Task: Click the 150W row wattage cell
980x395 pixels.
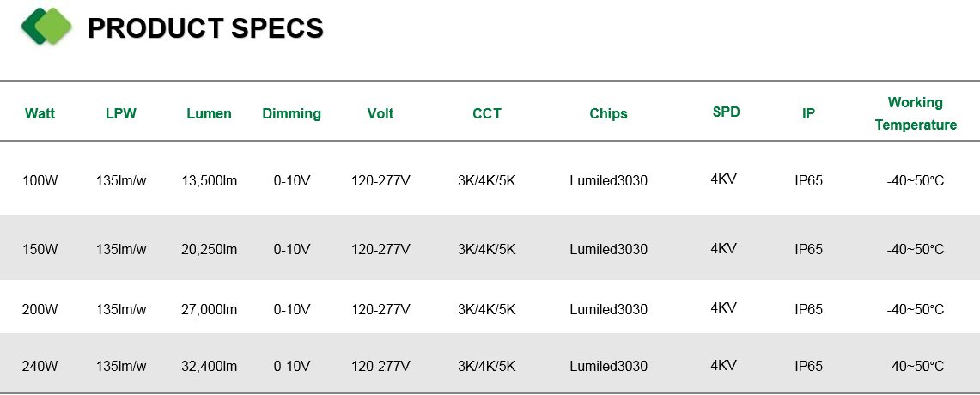Action: pos(40,249)
